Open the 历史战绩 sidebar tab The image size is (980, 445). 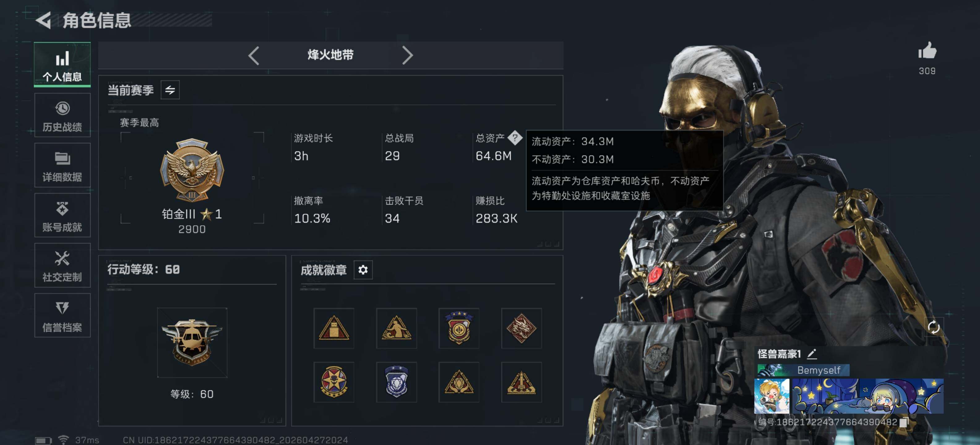point(62,115)
